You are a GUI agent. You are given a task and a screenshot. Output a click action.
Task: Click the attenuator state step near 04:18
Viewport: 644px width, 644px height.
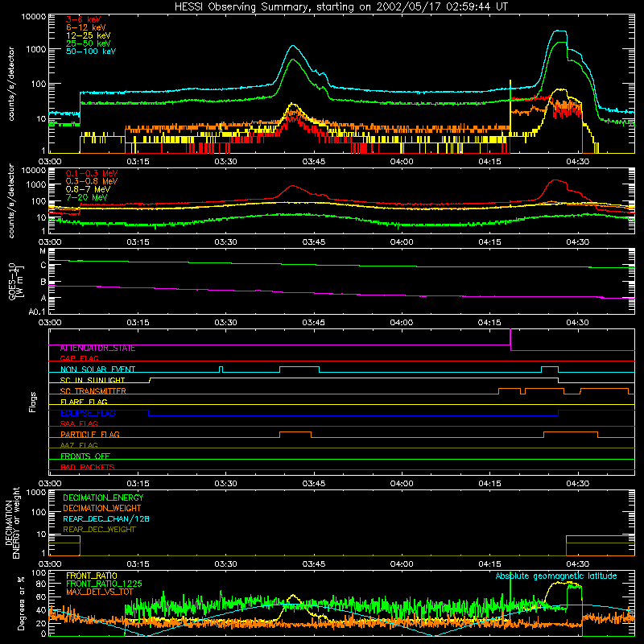point(510,340)
